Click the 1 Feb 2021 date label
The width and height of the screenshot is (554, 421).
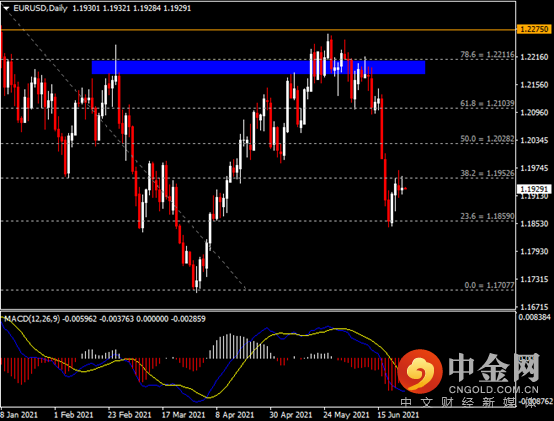tap(73, 415)
